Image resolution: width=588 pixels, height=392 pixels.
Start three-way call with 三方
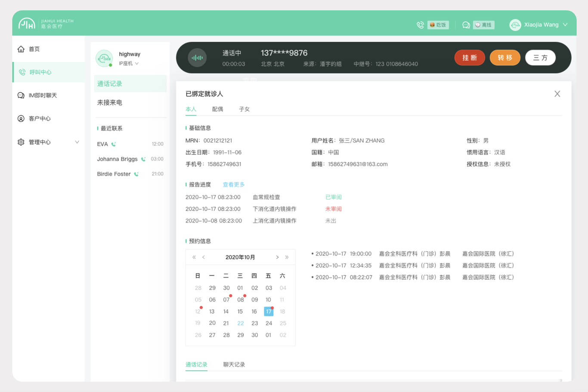[x=540, y=58]
